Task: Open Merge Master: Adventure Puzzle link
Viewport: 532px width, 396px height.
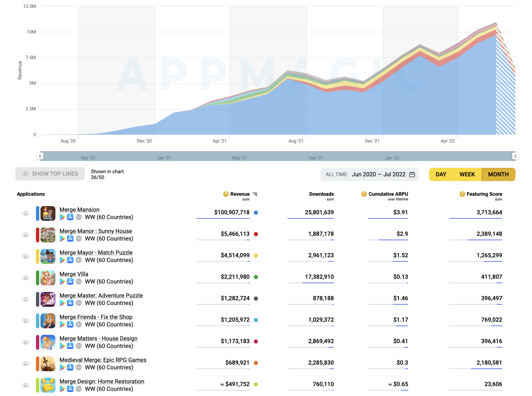Action: [x=101, y=296]
